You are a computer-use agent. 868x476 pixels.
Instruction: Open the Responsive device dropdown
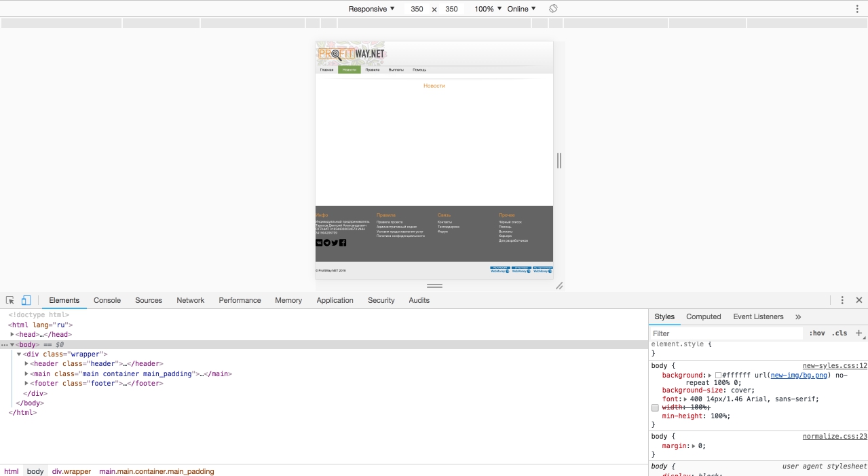[x=371, y=9]
